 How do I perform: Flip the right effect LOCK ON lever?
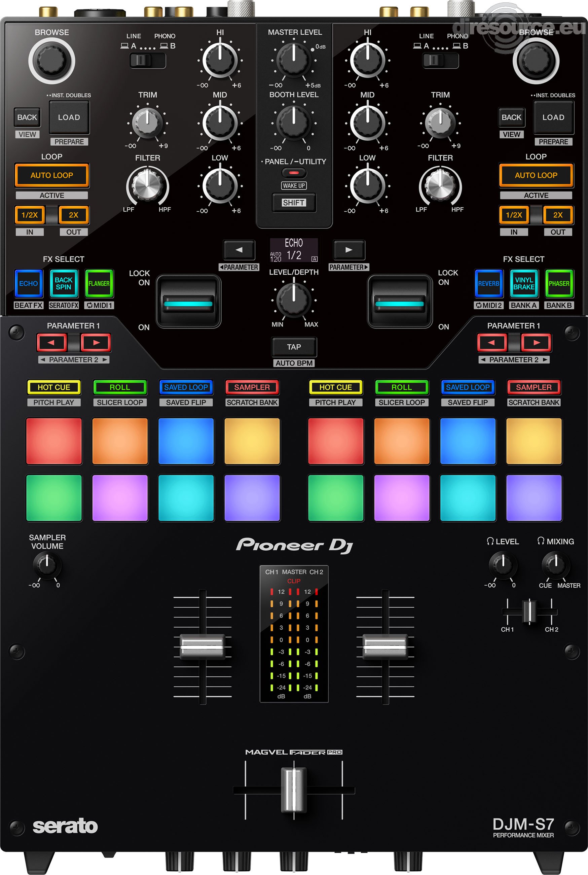pos(400,302)
